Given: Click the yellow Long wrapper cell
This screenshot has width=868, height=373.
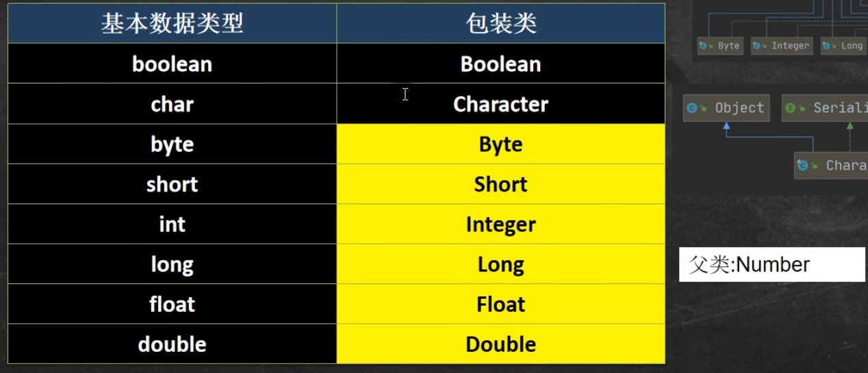Looking at the screenshot, I should click(x=501, y=264).
